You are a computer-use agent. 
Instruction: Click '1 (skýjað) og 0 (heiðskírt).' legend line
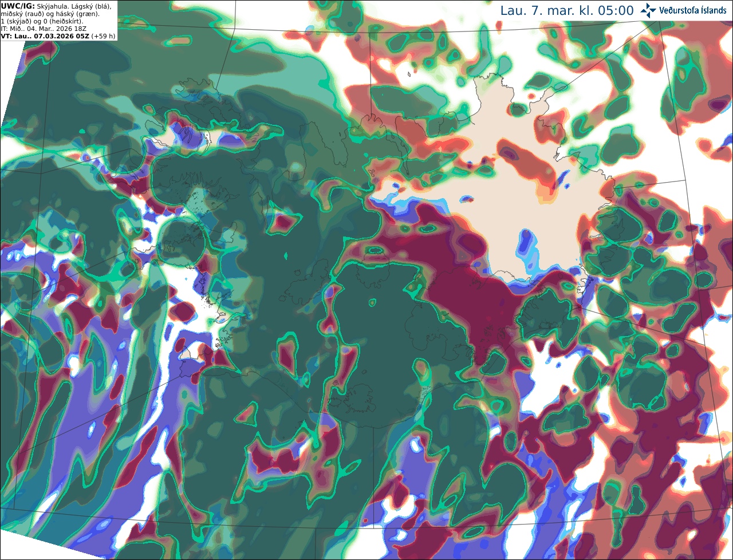[x=42, y=21]
